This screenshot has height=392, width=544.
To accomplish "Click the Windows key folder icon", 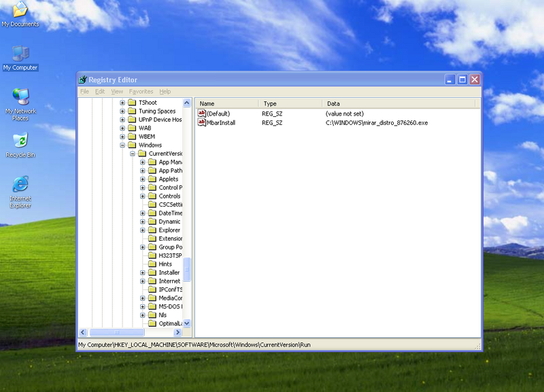I will 132,145.
